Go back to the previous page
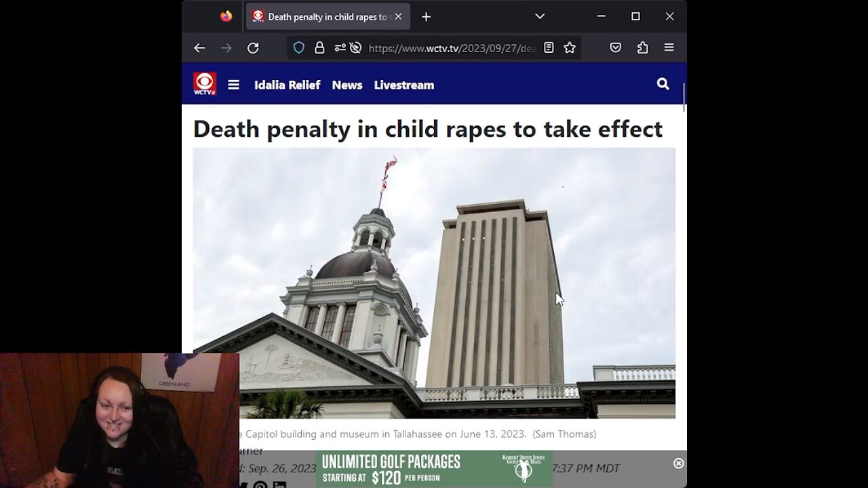The height and width of the screenshot is (488, 868). tap(199, 47)
